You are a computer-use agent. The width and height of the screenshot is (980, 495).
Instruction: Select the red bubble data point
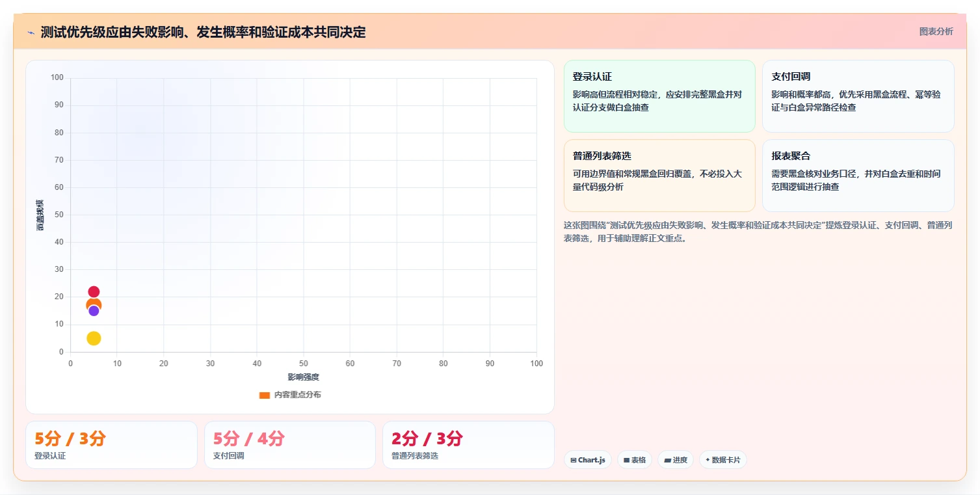(x=94, y=292)
